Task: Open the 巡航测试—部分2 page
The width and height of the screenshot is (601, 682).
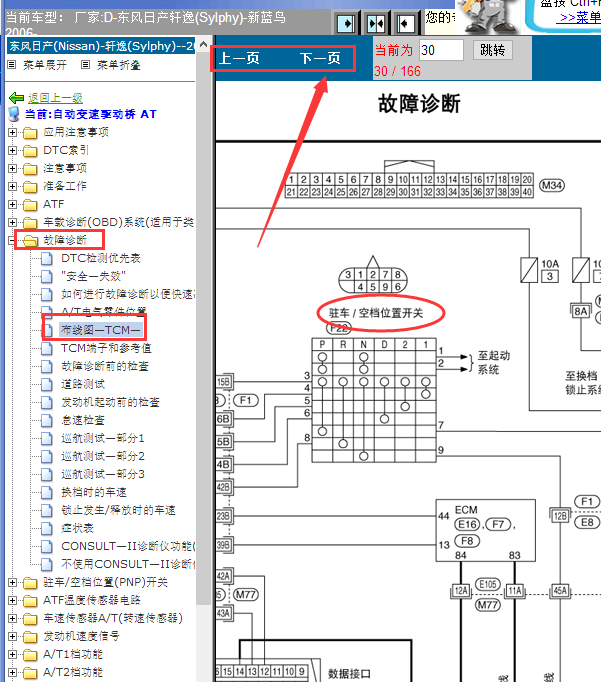Action: 103,456
